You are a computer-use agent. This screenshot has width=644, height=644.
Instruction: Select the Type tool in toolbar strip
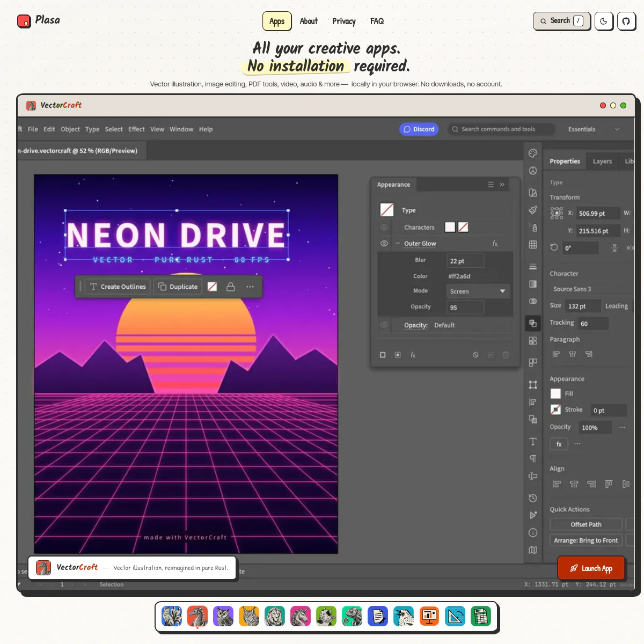[x=533, y=442]
